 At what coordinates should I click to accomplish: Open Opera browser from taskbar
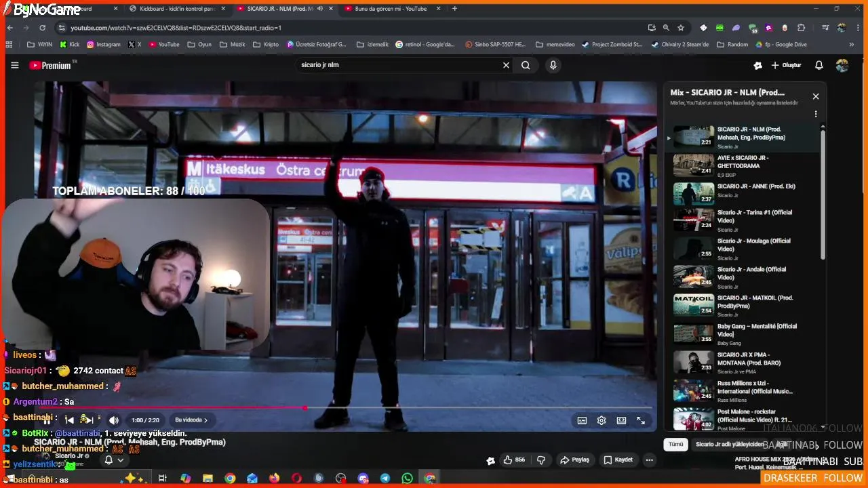[296, 479]
